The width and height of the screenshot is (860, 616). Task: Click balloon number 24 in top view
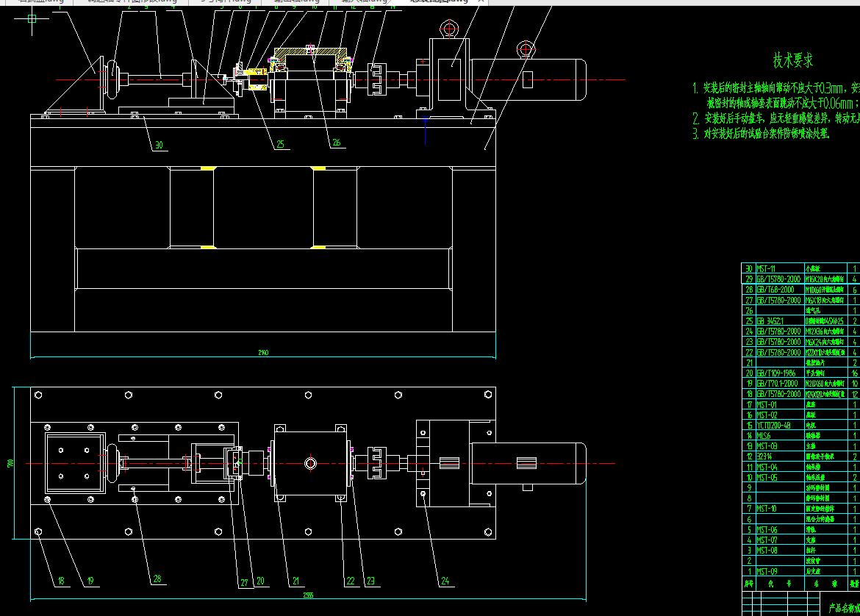click(445, 580)
